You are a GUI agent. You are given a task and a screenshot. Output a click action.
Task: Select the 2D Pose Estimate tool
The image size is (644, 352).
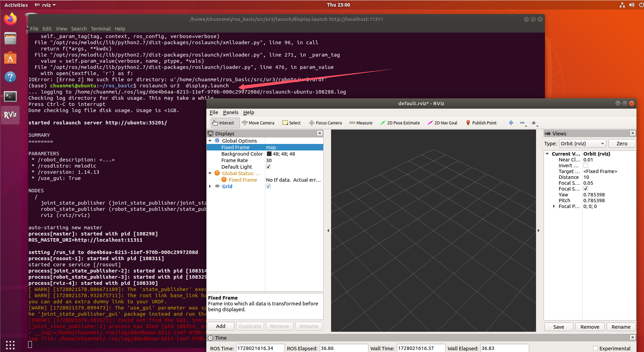[400, 123]
